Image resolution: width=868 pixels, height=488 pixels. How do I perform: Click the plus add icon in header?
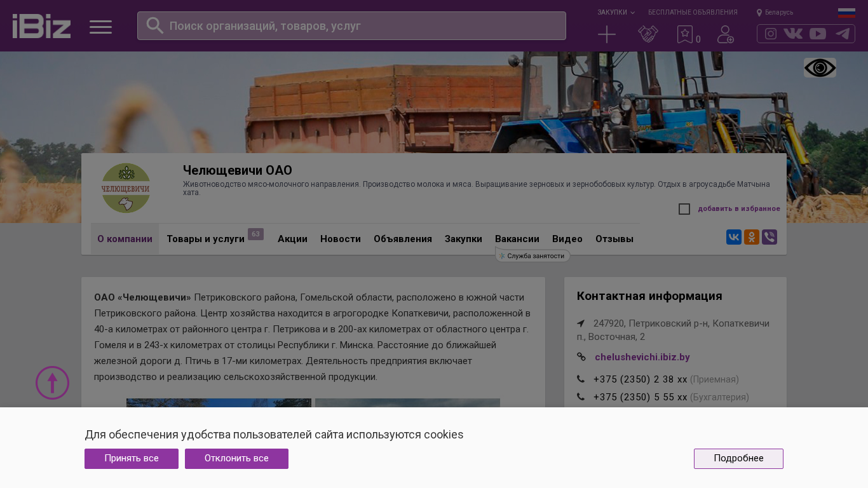pyautogui.click(x=607, y=34)
